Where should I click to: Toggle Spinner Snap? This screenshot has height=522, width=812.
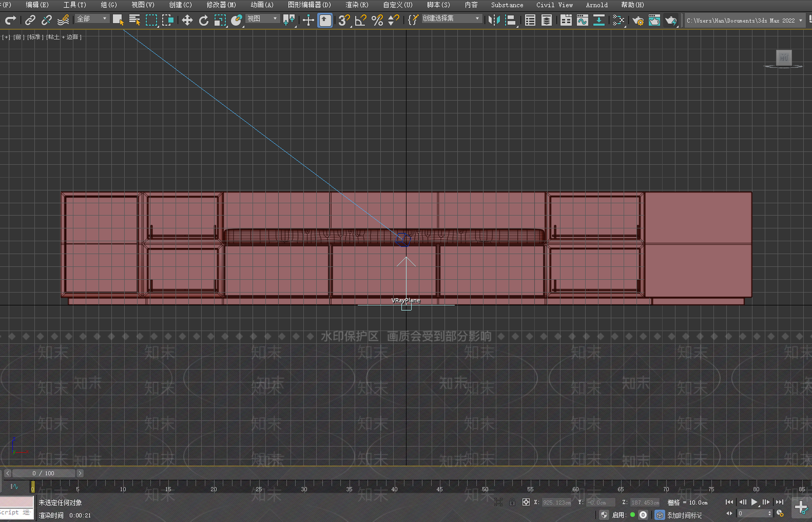click(x=393, y=20)
